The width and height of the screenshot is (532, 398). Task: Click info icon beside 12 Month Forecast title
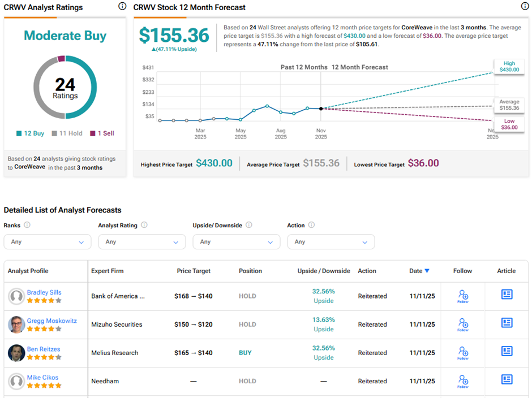click(x=524, y=6)
